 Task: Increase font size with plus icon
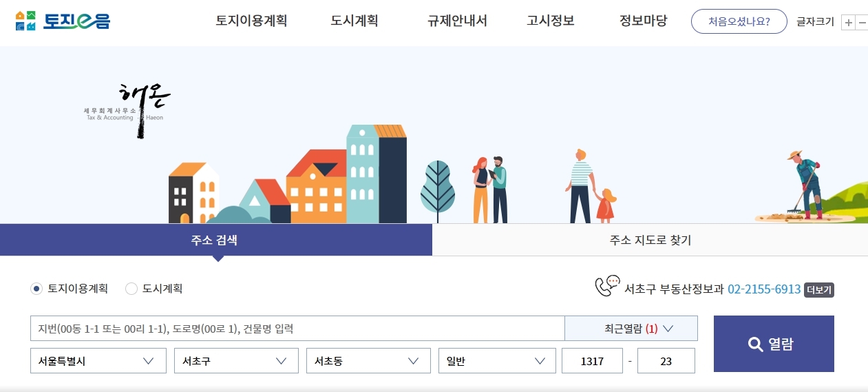click(849, 22)
